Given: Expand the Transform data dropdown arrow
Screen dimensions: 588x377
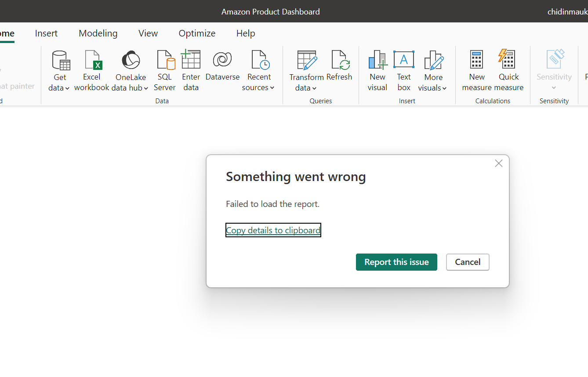Looking at the screenshot, I should (x=314, y=88).
